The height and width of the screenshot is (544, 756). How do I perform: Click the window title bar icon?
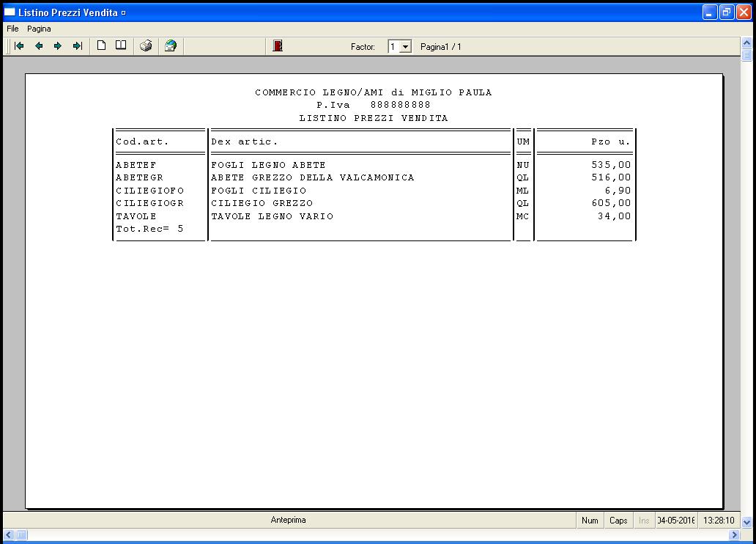10,12
